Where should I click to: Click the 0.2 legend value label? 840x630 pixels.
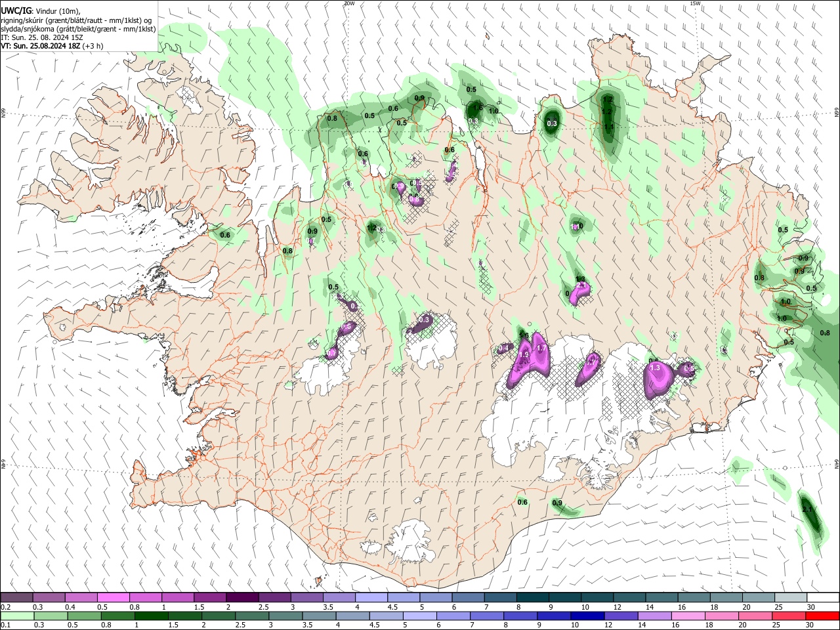(5, 607)
